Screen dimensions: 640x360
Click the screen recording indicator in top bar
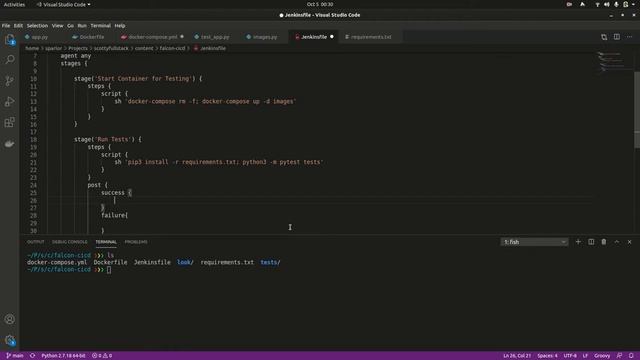pos(569,4)
